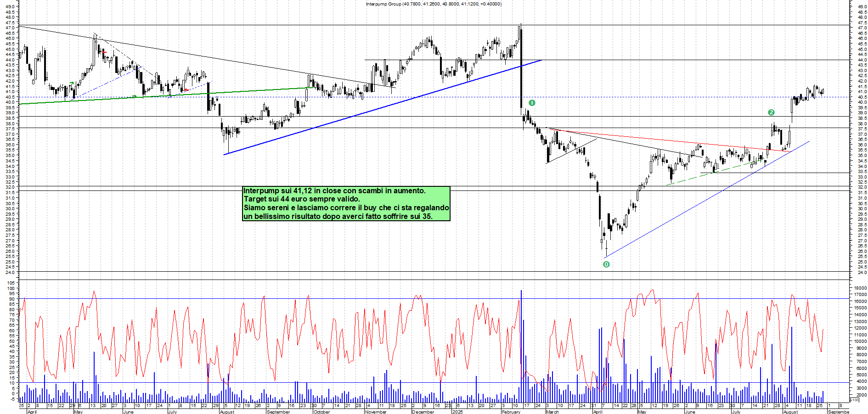The height and width of the screenshot is (414, 868).
Task: Select the line 'Target sui 44 euro sempre valido'
Action: point(302,199)
